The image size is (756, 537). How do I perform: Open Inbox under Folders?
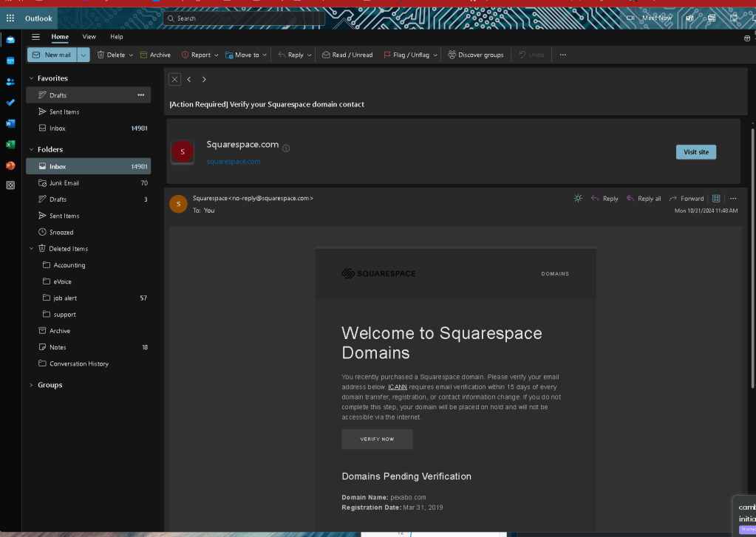pos(89,166)
